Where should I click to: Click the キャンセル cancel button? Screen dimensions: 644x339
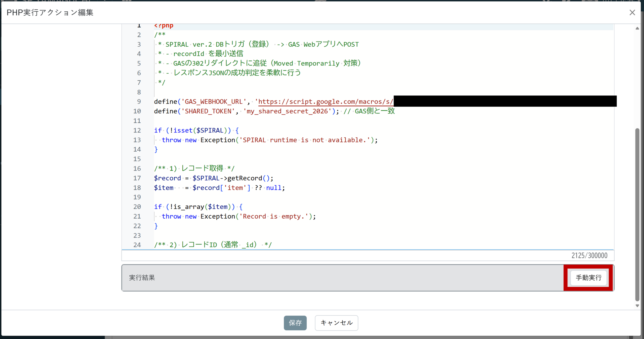point(336,323)
